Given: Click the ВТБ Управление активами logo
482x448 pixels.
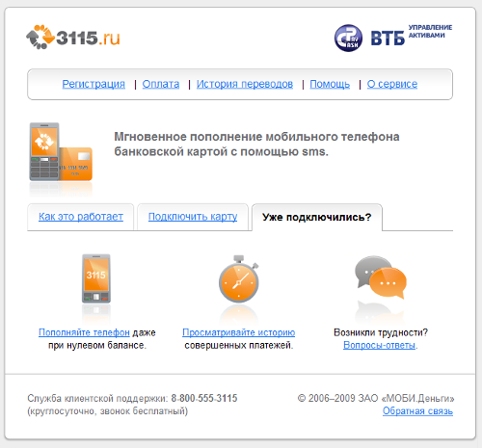Looking at the screenshot, I should [412, 35].
